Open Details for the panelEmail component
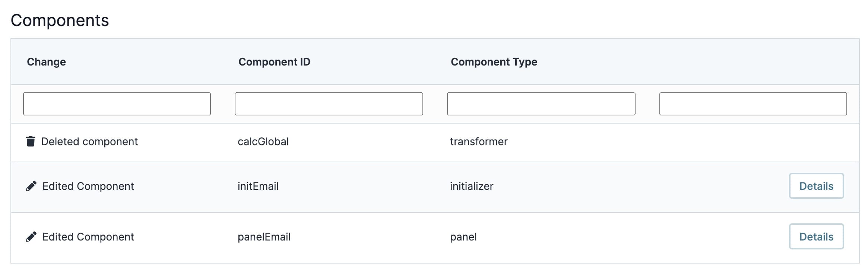This screenshot has width=868, height=274. pyautogui.click(x=816, y=236)
